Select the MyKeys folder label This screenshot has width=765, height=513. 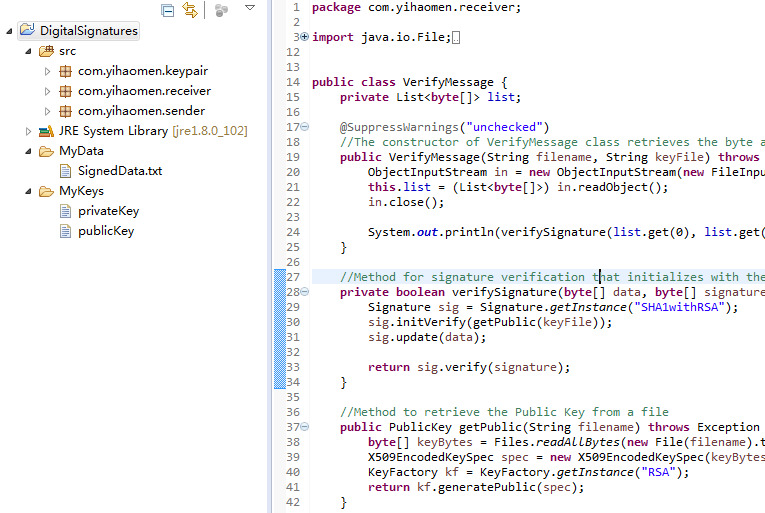pyautogui.click(x=81, y=191)
